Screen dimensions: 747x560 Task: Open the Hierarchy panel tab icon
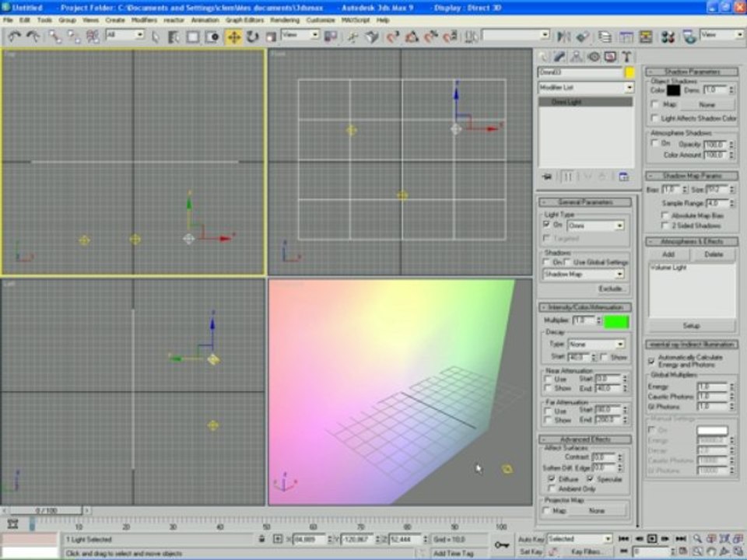pyautogui.click(x=577, y=57)
